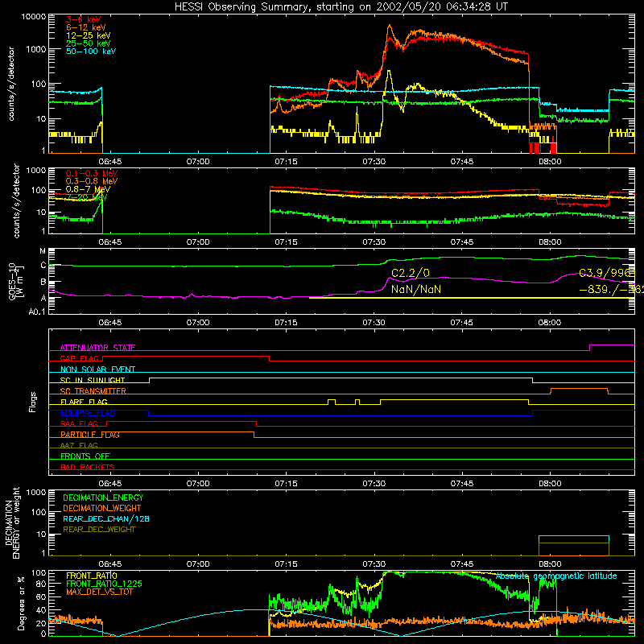Select the PARTICLE_FLAG label

tap(90, 434)
